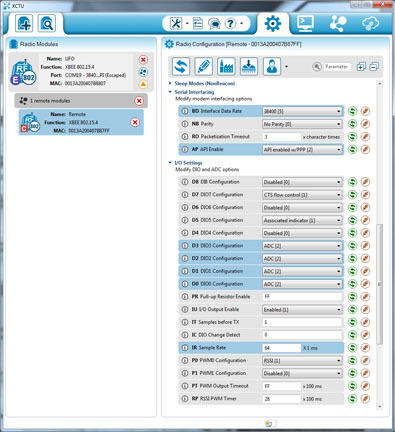395x432 pixels.
Task: Close the 1 remote modules list
Action: coord(139,101)
